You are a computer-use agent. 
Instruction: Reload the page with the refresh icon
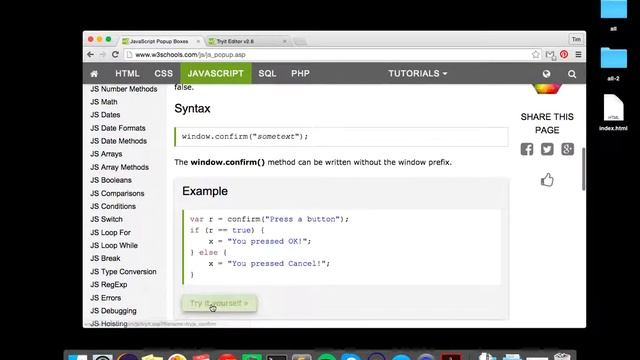(x=116, y=54)
